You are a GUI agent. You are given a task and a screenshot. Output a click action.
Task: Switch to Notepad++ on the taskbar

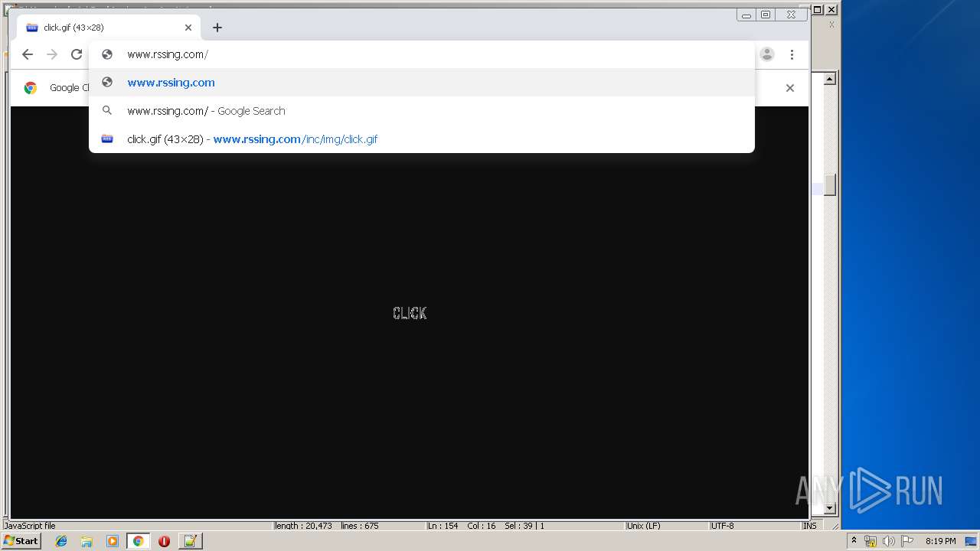[190, 541]
